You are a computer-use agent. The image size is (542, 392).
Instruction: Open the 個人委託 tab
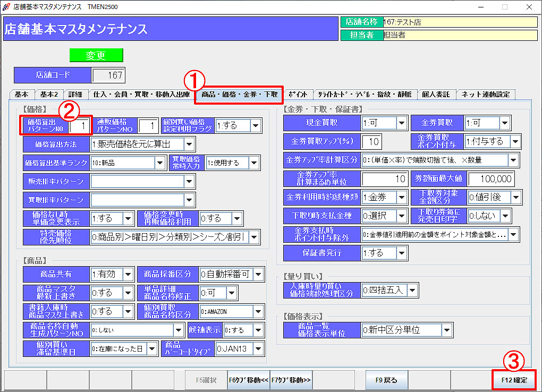pyautogui.click(x=436, y=95)
